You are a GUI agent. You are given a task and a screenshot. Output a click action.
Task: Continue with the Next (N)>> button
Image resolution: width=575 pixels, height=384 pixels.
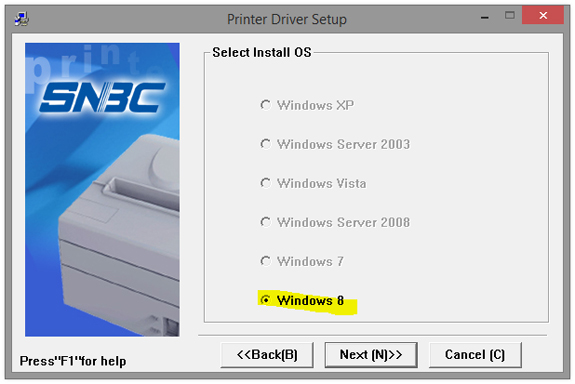click(x=371, y=355)
